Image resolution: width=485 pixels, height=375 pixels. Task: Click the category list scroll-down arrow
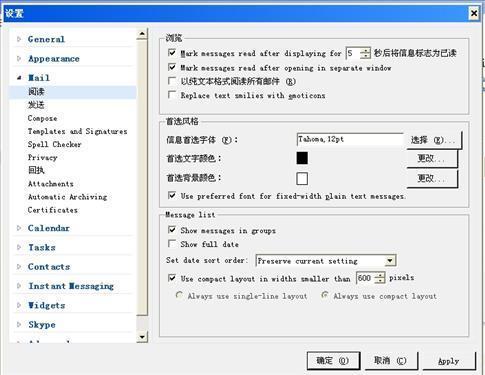click(x=142, y=337)
